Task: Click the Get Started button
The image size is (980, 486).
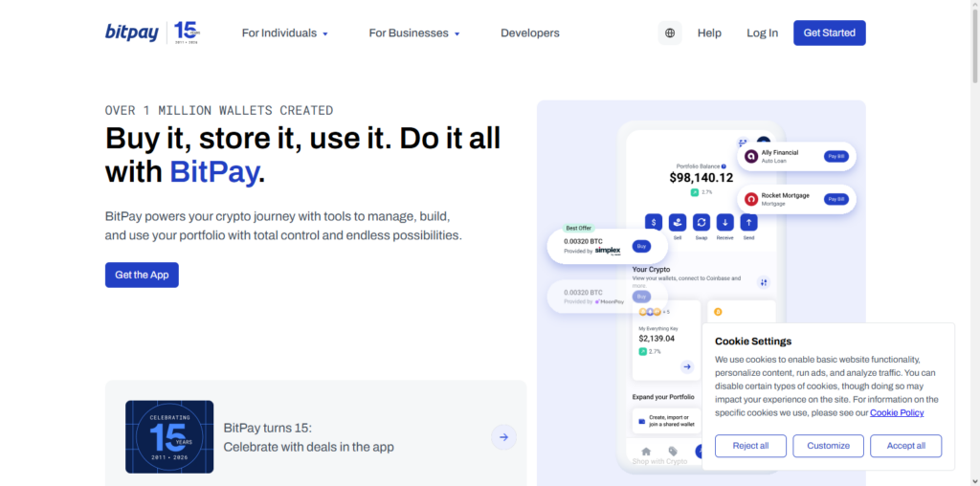Action: [x=830, y=33]
